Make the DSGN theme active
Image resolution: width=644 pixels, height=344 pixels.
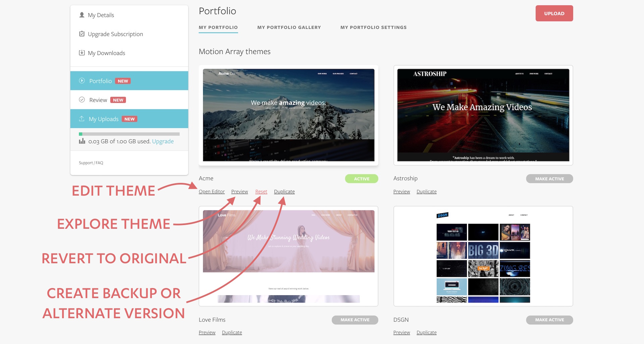549,320
